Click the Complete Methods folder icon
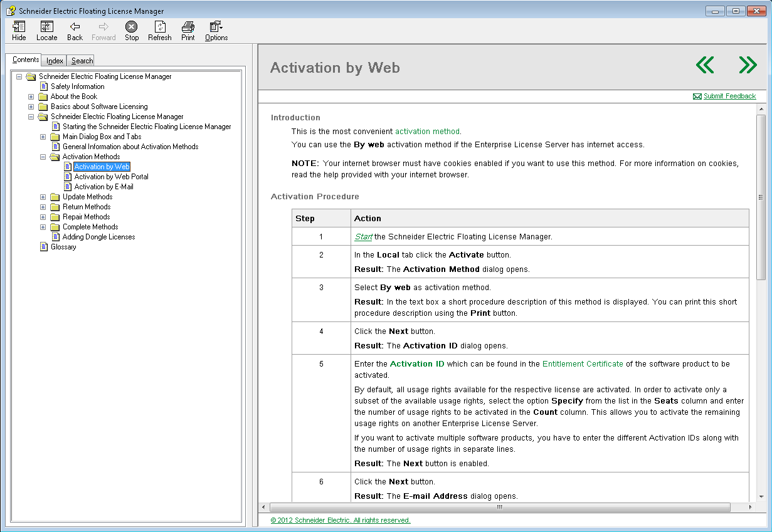772x532 pixels. coord(55,227)
